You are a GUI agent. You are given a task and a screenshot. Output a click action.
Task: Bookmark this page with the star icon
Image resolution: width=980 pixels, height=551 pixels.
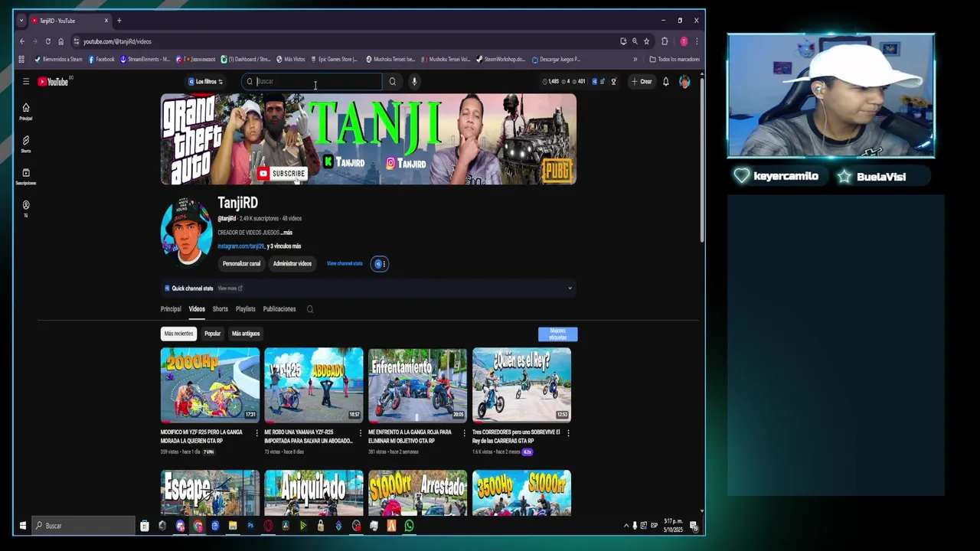646,41
